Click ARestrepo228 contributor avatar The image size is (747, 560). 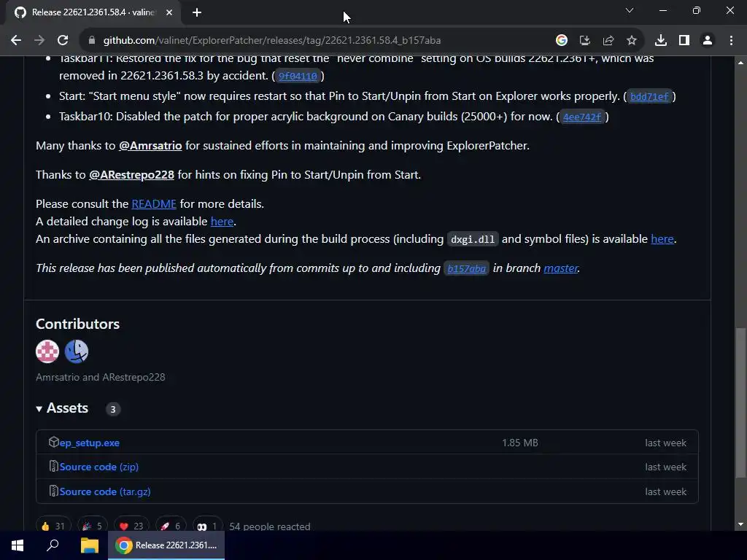(x=76, y=351)
